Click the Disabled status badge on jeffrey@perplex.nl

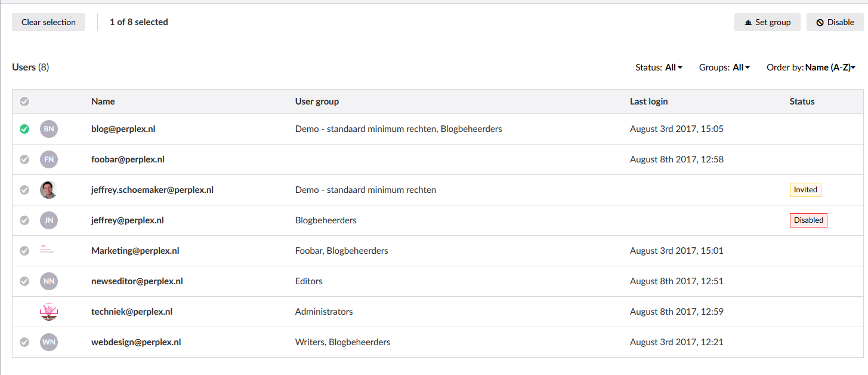point(808,220)
